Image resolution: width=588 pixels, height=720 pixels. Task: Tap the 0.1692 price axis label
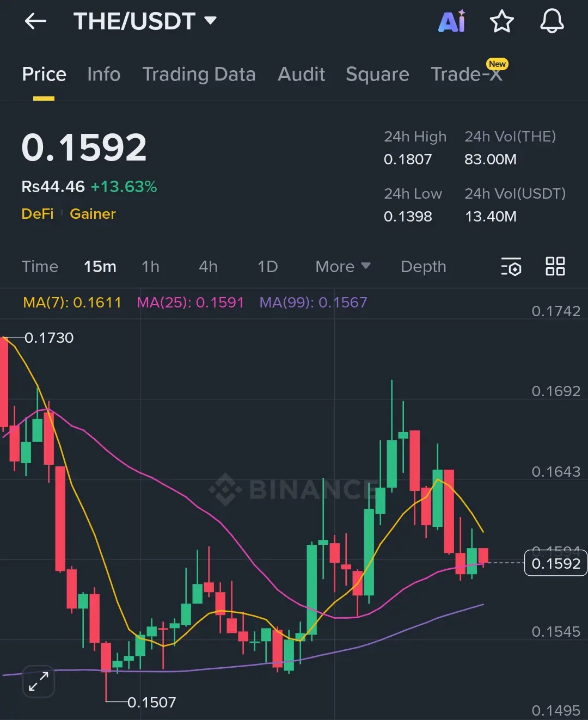pos(556,391)
